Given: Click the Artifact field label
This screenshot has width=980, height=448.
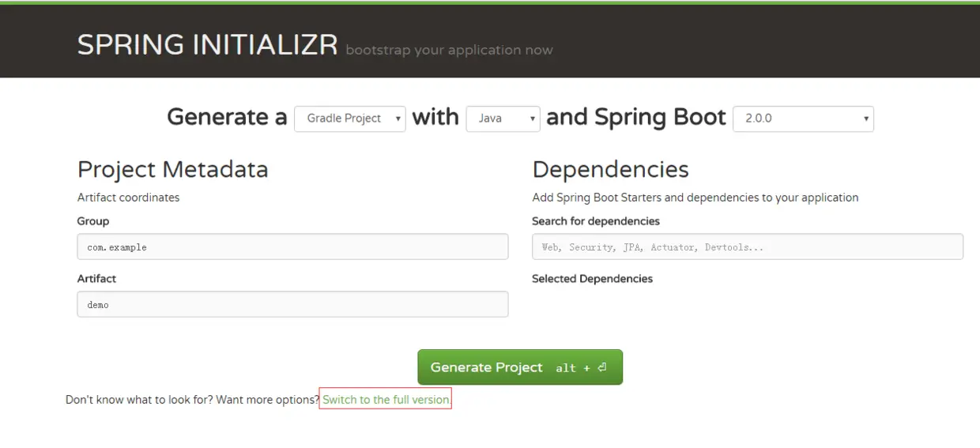Looking at the screenshot, I should click(x=96, y=279).
